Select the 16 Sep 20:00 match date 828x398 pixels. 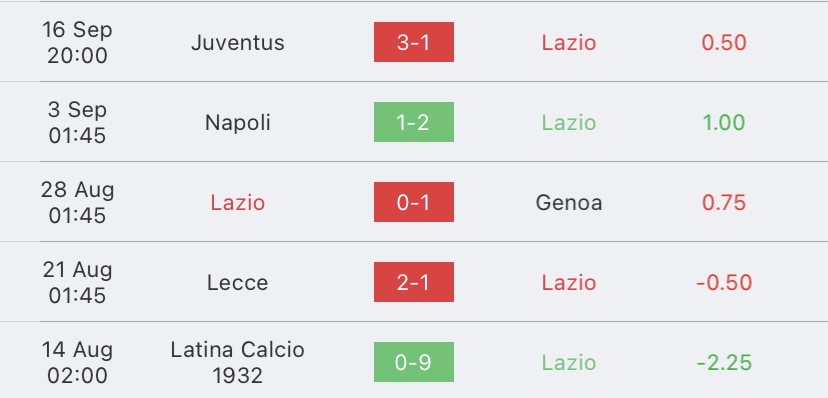click(77, 42)
